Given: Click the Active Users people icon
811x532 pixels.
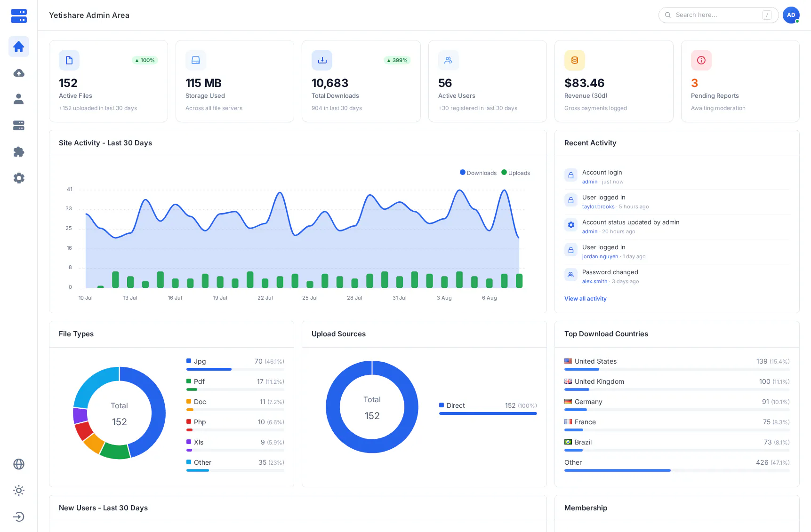Looking at the screenshot, I should [449, 60].
